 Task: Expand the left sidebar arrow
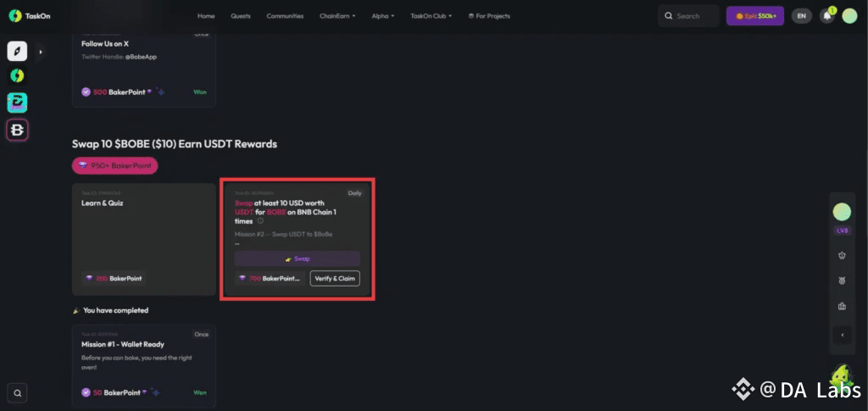[41, 52]
